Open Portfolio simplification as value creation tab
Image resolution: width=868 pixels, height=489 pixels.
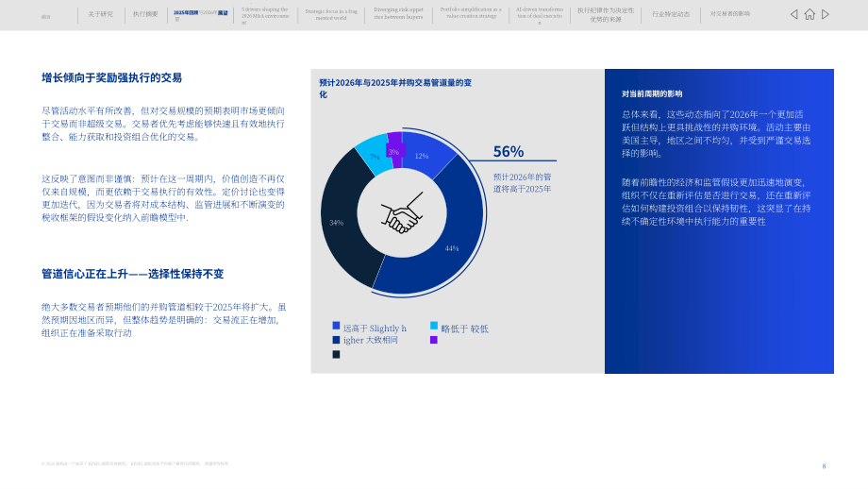click(471, 12)
